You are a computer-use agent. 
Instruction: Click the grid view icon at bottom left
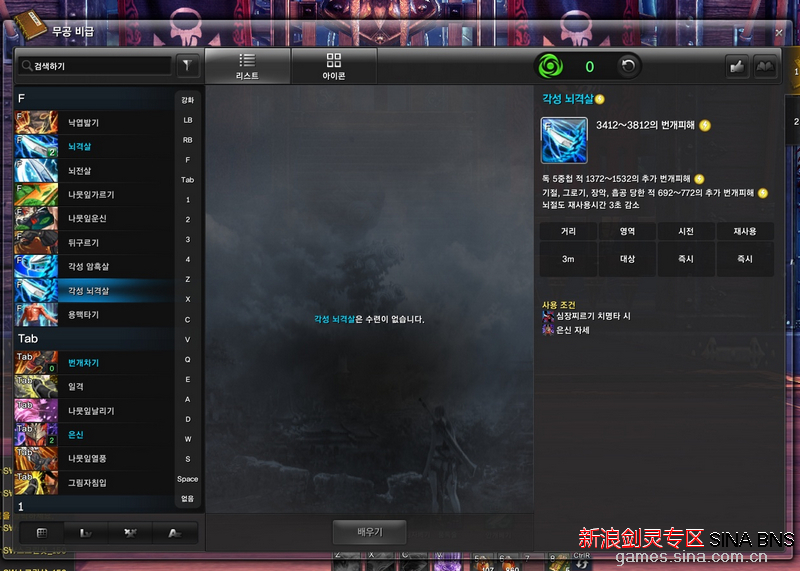pos(42,533)
